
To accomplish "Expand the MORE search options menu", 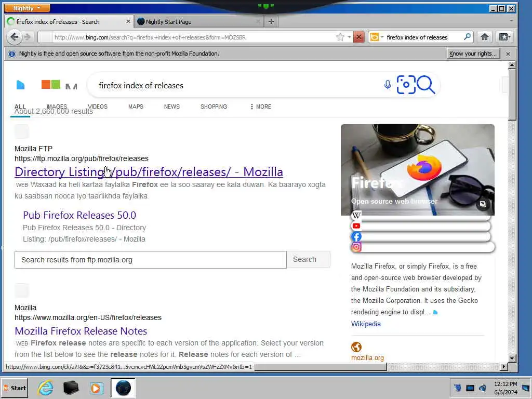I will click(261, 107).
